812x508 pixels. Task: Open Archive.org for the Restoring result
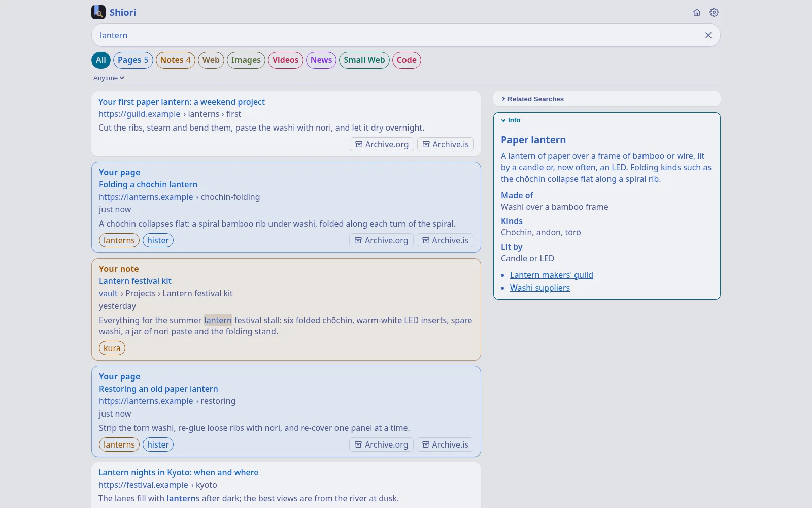[x=382, y=444]
